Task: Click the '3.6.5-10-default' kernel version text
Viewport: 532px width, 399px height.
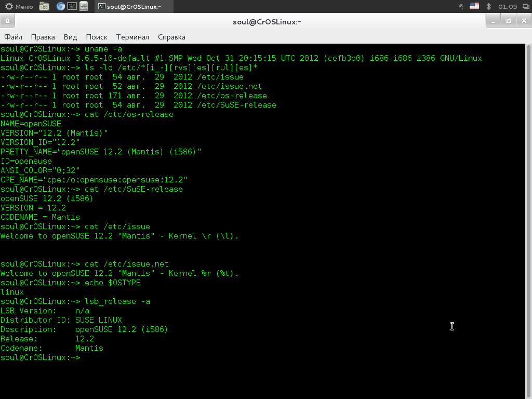Action: pyautogui.click(x=112, y=58)
